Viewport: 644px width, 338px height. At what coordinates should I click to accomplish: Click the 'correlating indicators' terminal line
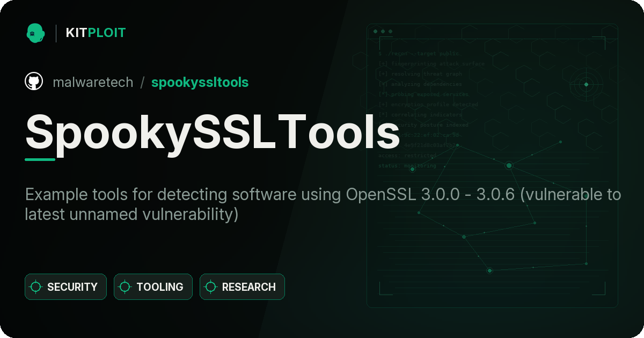point(420,115)
